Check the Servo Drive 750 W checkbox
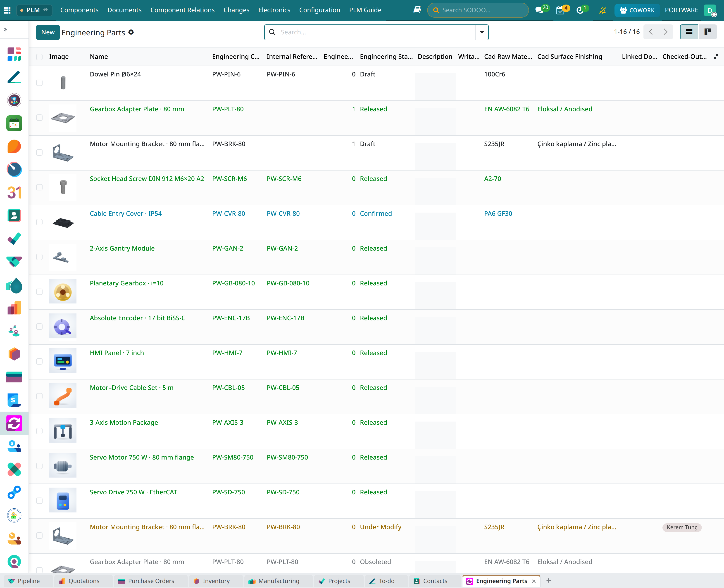724x588 pixels. coord(39,501)
